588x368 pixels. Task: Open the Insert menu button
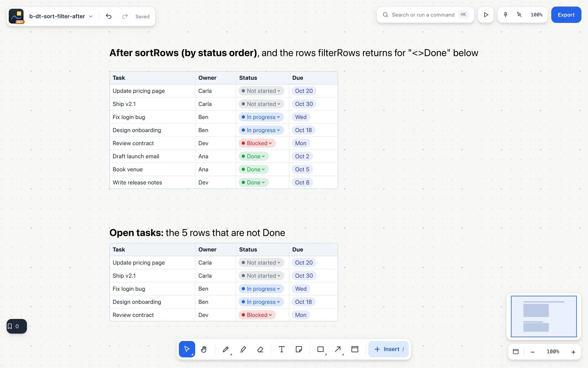[389, 349]
